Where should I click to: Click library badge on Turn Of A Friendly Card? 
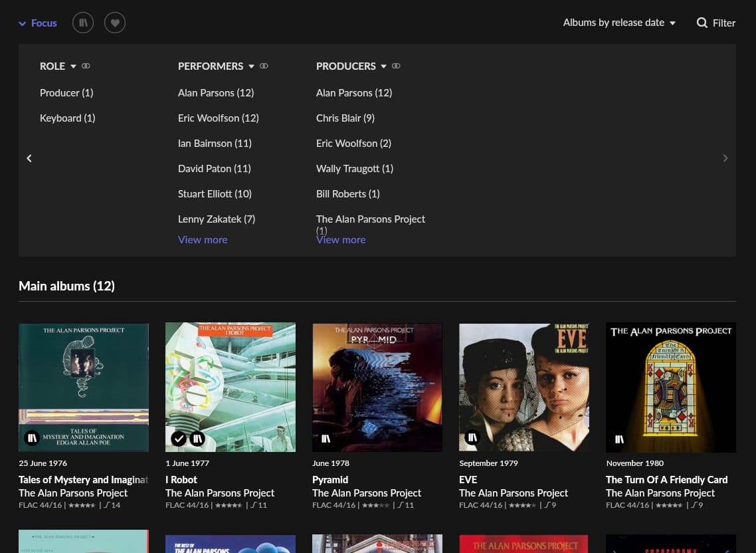[x=620, y=439]
